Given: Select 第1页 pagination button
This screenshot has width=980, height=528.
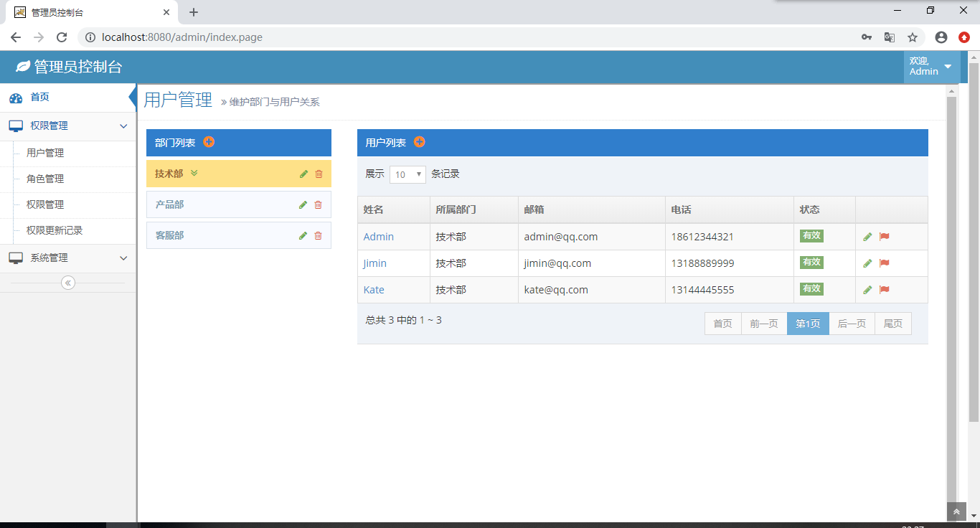Looking at the screenshot, I should [808, 324].
